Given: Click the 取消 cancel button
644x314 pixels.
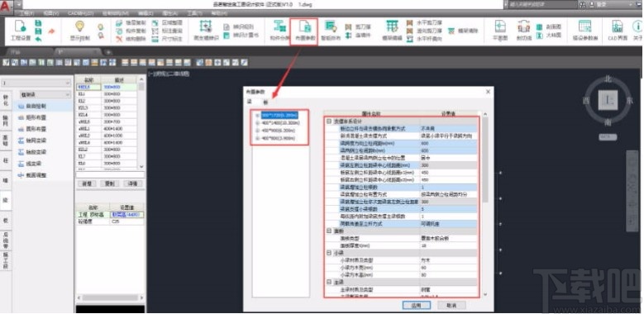Looking at the screenshot, I should (451, 305).
